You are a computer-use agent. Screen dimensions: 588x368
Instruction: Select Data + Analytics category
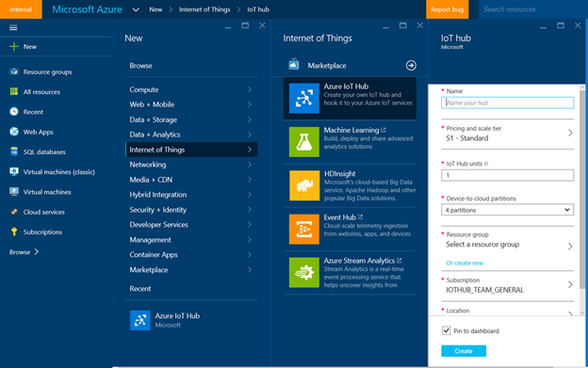pyautogui.click(x=191, y=135)
